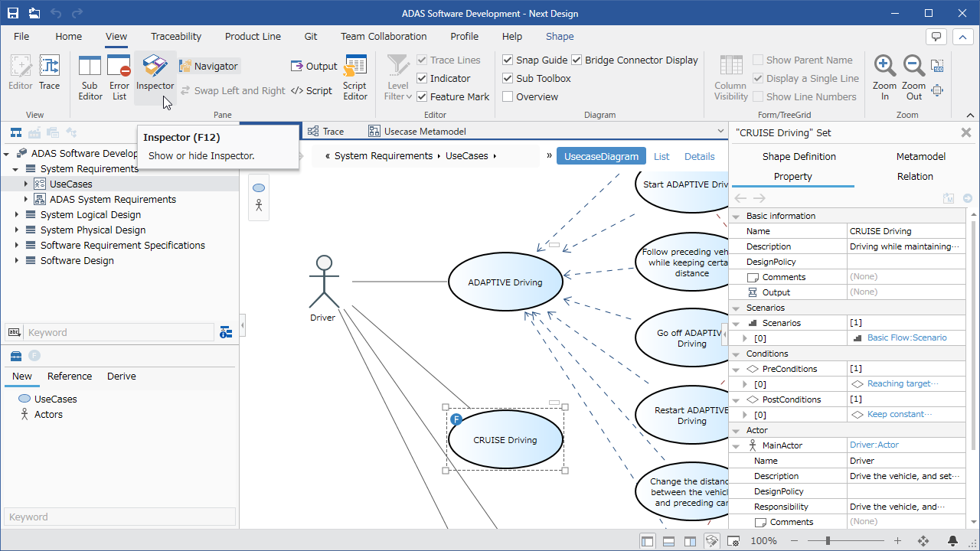This screenshot has width=980, height=551.
Task: Select the Shape Definition inspector tab
Action: pyautogui.click(x=799, y=156)
